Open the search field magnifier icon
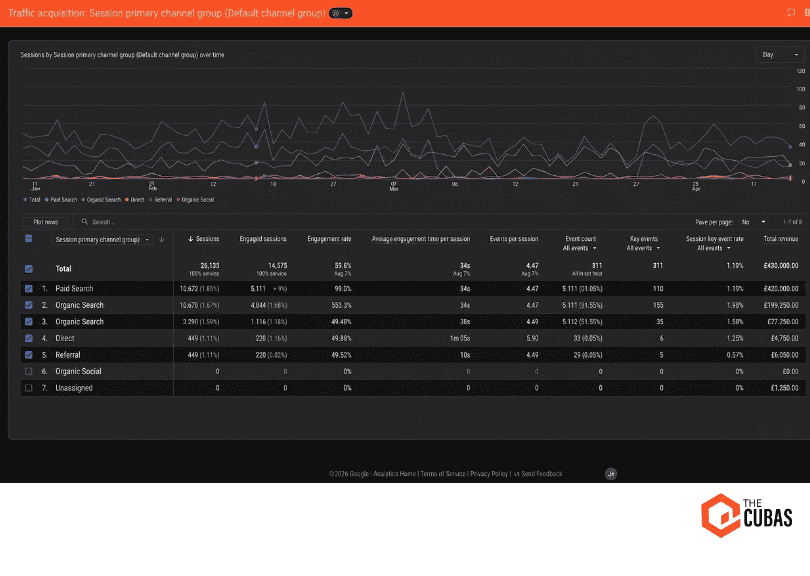The width and height of the screenshot is (810, 576). pyautogui.click(x=85, y=221)
